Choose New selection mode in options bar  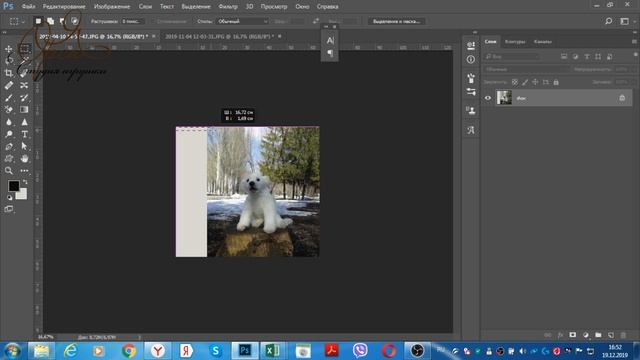pos(38,21)
